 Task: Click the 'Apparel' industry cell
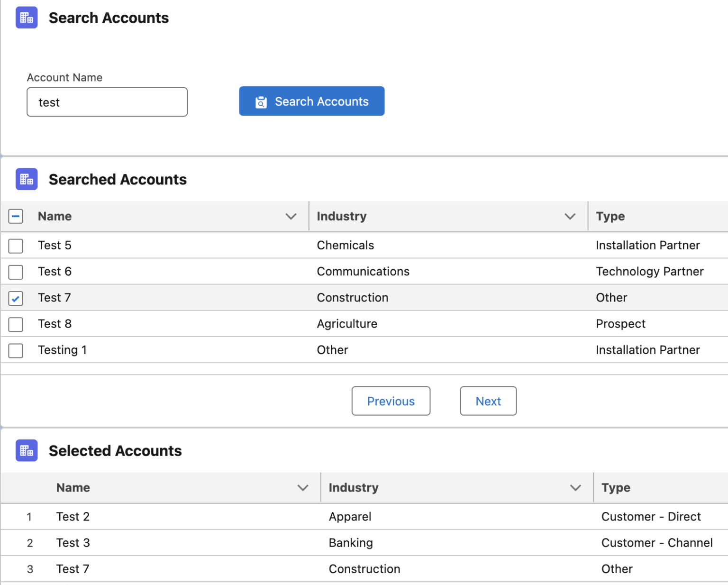coord(350,517)
